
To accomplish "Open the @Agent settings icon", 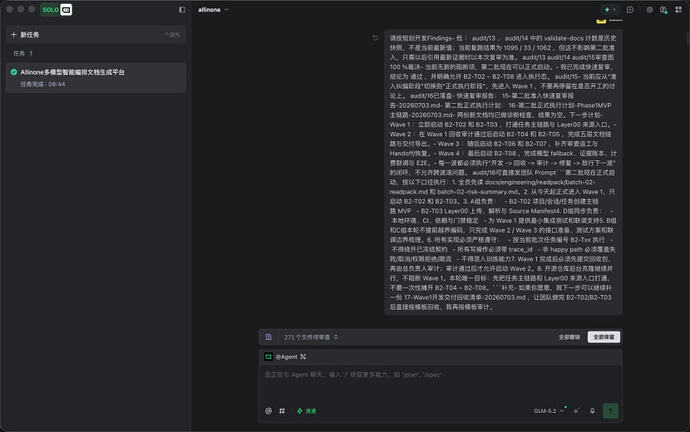I will click(303, 357).
